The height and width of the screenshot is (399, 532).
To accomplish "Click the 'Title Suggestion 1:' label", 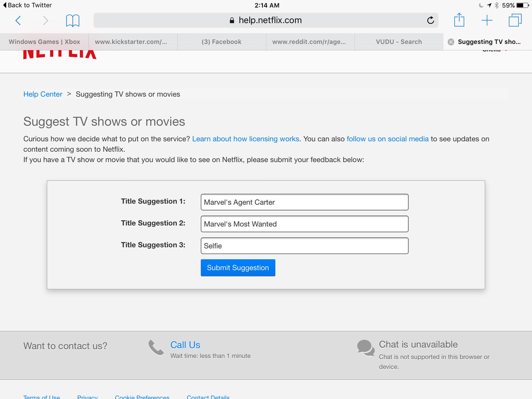I will pyautogui.click(x=153, y=201).
